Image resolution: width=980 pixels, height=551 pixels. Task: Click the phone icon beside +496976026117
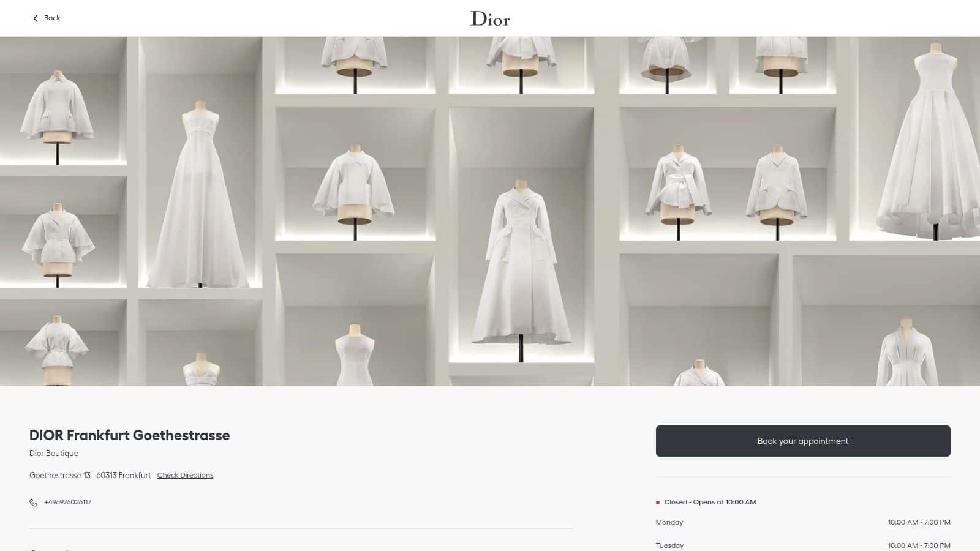click(33, 502)
